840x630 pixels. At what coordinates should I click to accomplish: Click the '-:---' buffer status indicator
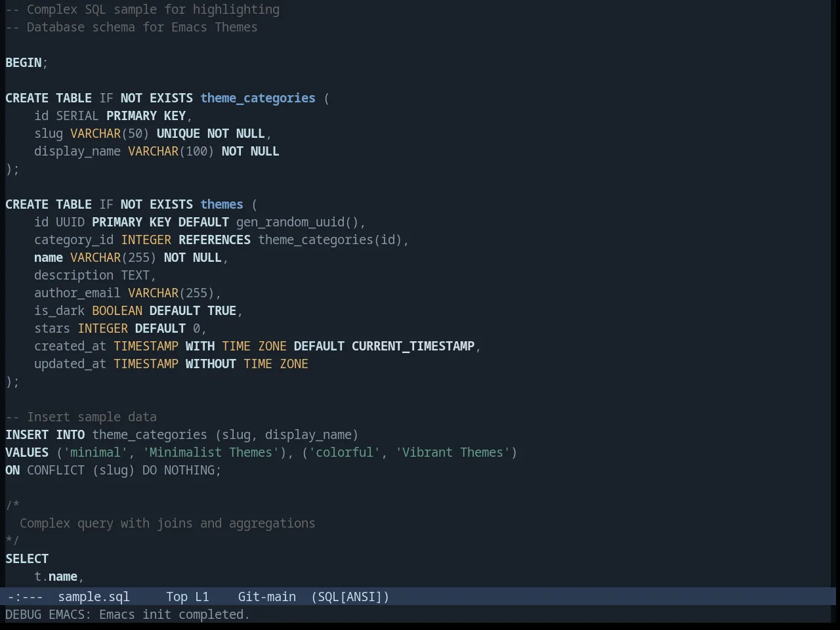pos(25,597)
